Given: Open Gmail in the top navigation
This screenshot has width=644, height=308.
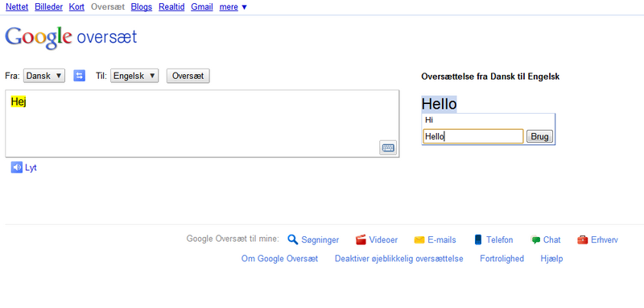Looking at the screenshot, I should [202, 7].
